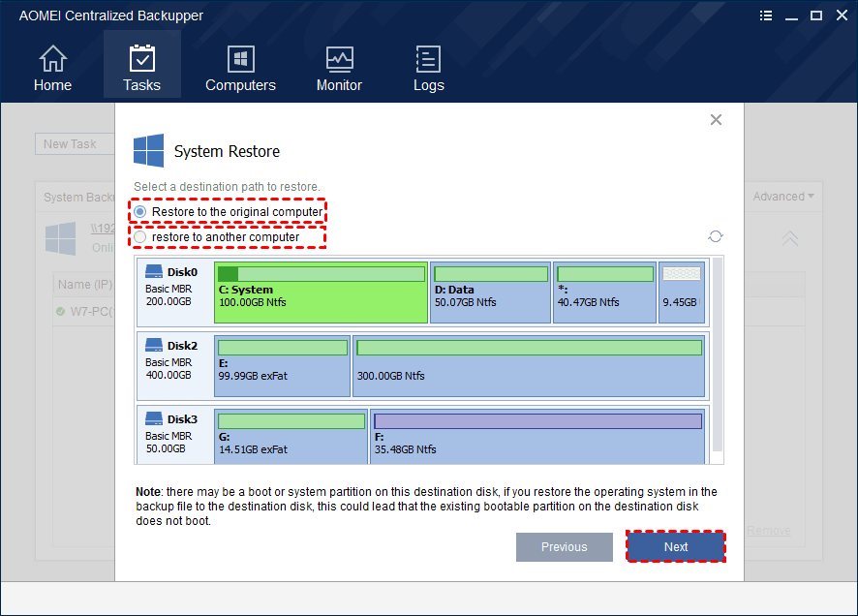Select Restore to the original computer
This screenshot has width=858, height=616.
pyautogui.click(x=229, y=212)
